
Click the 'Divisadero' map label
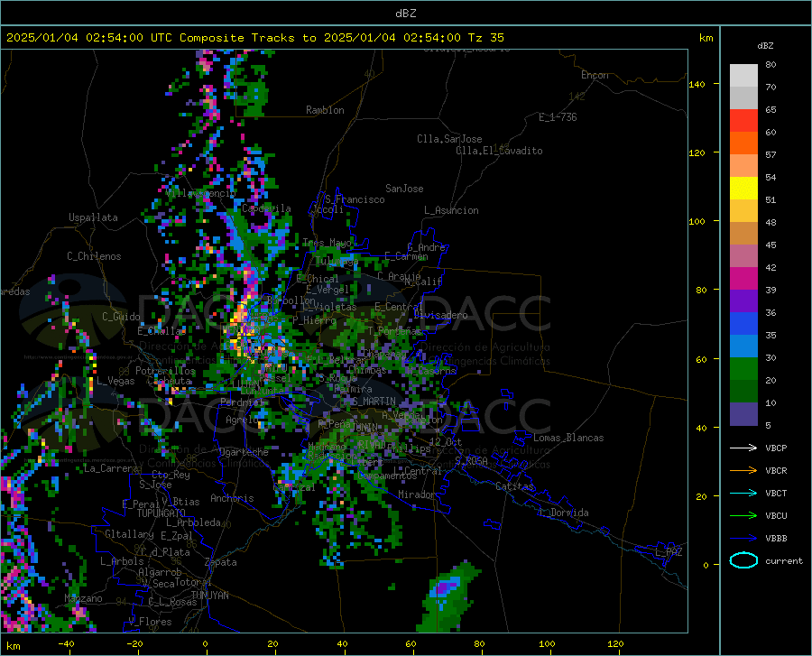[x=440, y=315]
